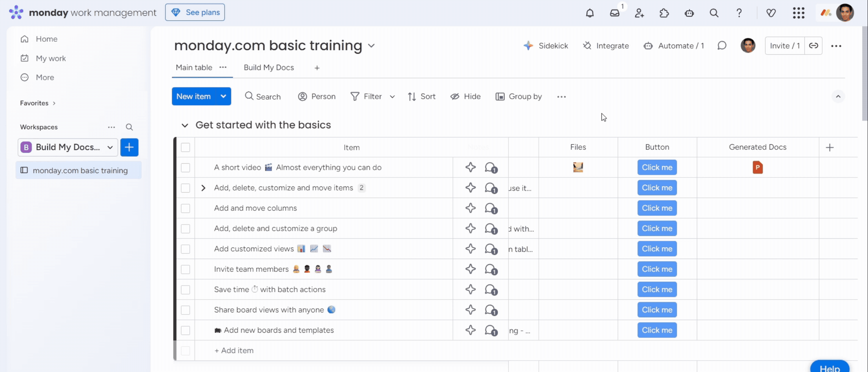Click the PowerPoint file in Generated Docs
This screenshot has height=372, width=868.
(757, 167)
